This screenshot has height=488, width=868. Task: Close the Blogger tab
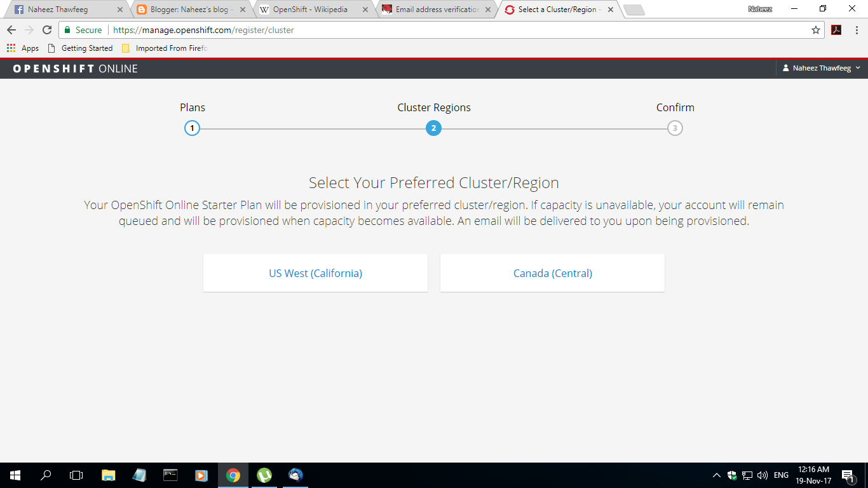click(x=243, y=10)
